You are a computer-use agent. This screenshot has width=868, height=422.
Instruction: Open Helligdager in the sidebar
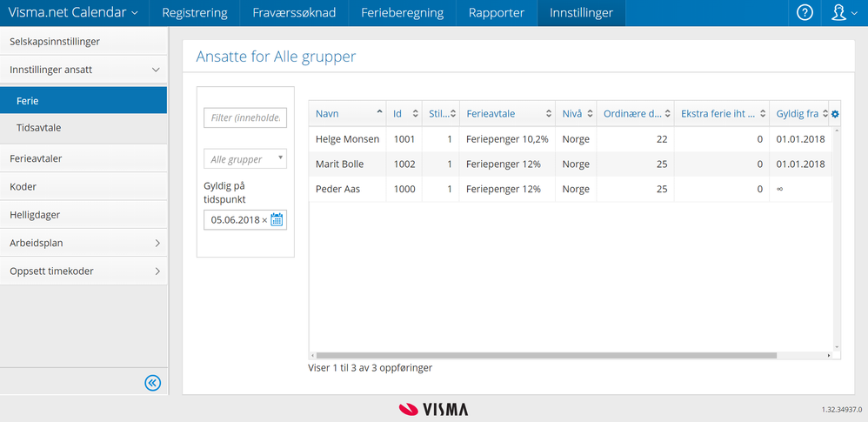tap(83, 215)
